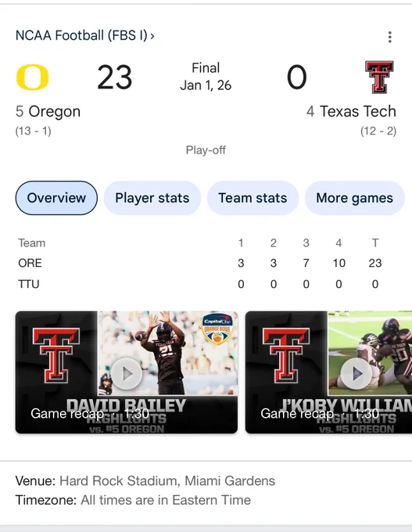Open the David Bailey game recap thumbnail
Screen dimensions: 412x532
tap(127, 372)
